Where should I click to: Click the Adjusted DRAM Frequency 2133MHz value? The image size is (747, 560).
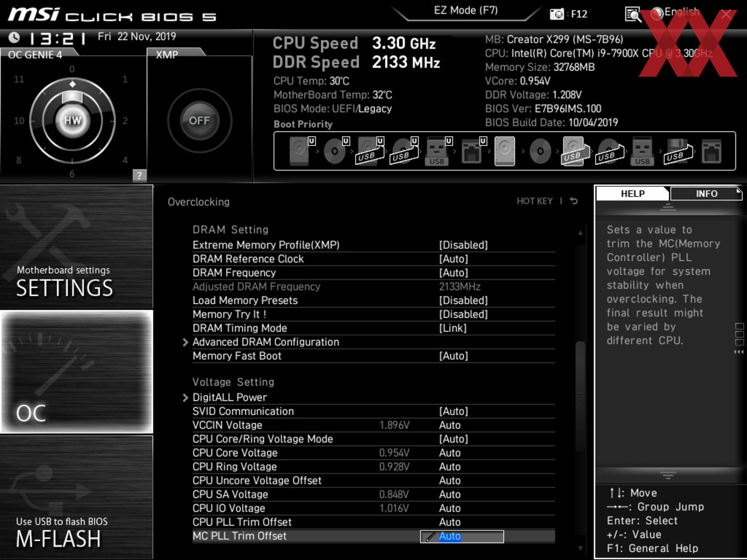pyautogui.click(x=459, y=287)
